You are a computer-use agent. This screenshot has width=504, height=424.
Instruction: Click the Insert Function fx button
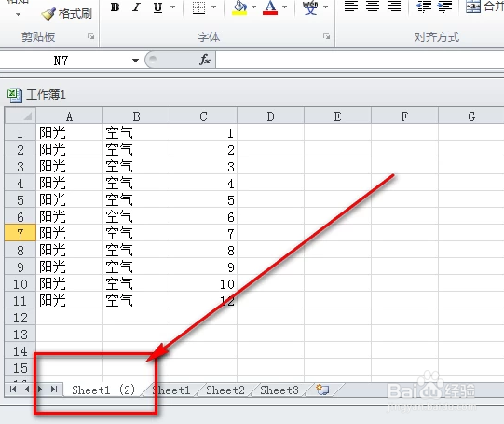pyautogui.click(x=204, y=60)
